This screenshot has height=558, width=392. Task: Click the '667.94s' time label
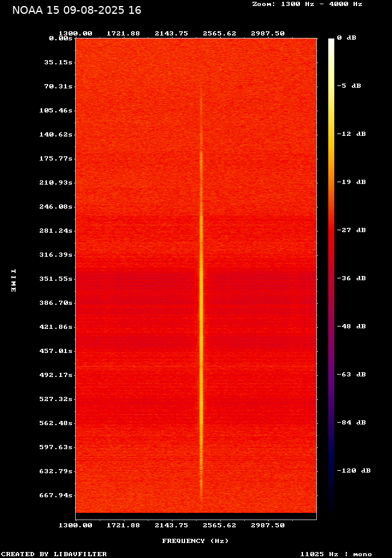pos(56,495)
